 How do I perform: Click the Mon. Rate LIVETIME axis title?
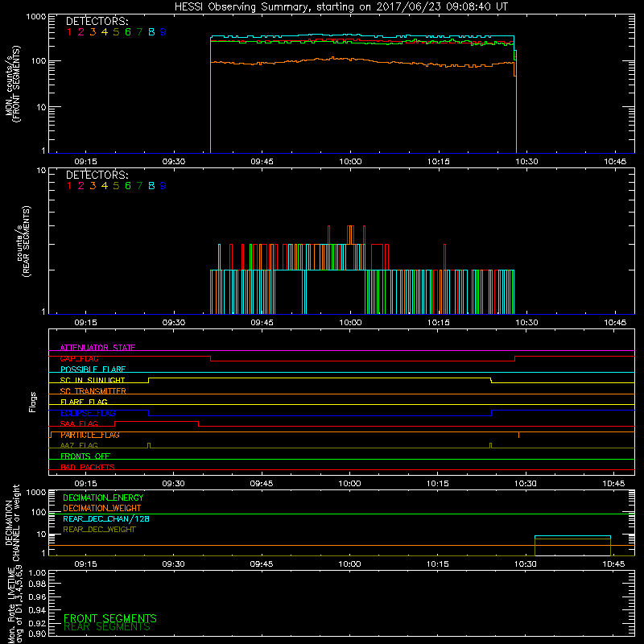click(15, 604)
